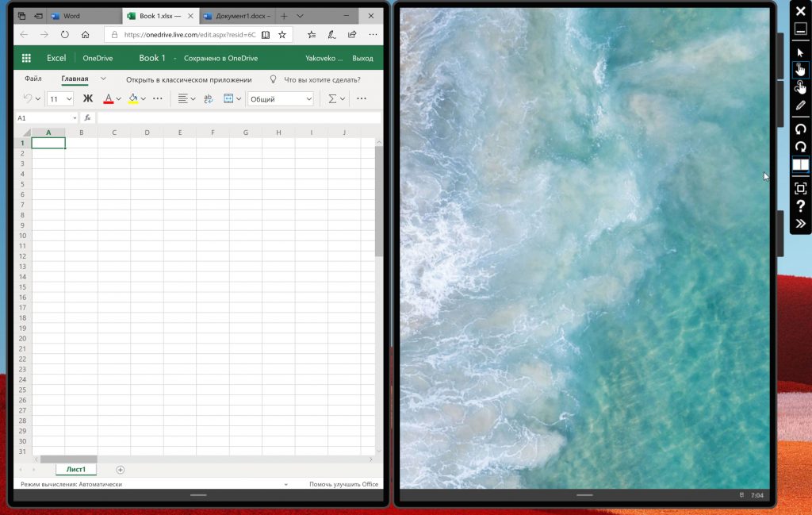Open the Файл menu
Screen dimensions: 812x515
[33, 79]
